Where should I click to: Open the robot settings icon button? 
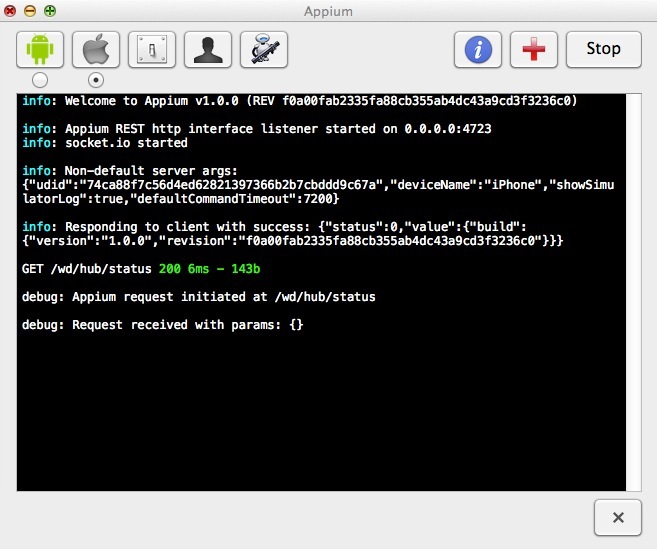[264, 49]
